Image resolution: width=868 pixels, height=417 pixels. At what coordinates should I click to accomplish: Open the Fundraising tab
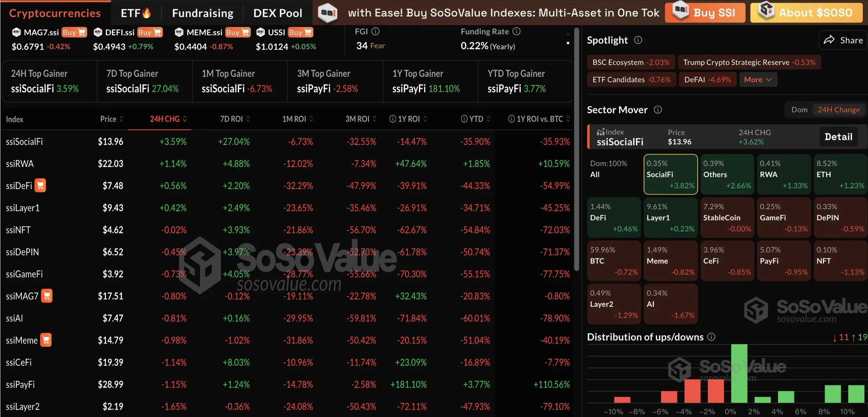click(x=203, y=13)
